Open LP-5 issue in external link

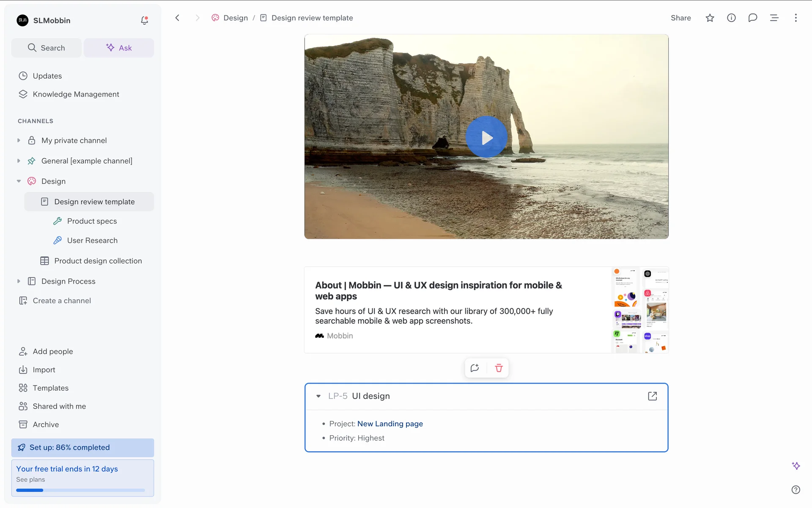click(652, 396)
